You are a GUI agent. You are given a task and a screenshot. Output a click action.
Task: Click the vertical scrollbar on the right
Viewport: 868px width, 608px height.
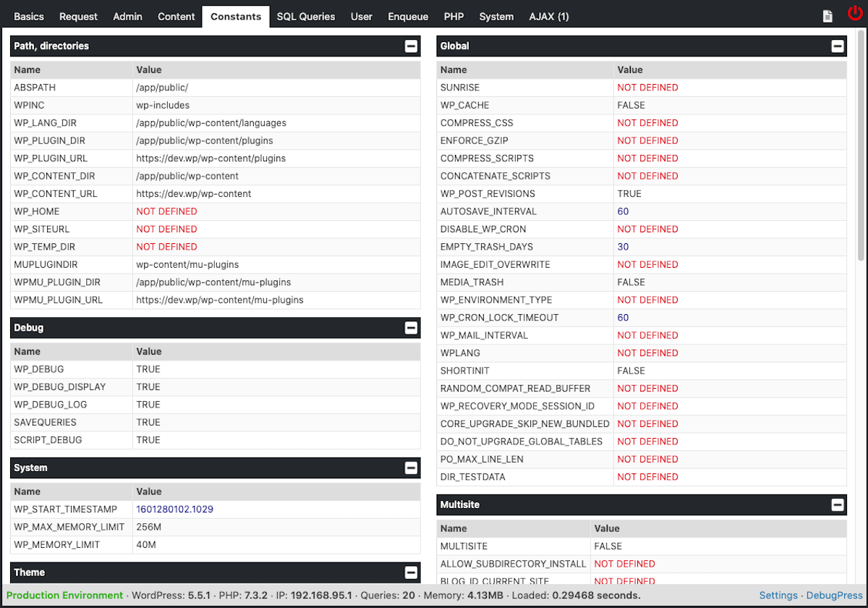tap(861, 145)
